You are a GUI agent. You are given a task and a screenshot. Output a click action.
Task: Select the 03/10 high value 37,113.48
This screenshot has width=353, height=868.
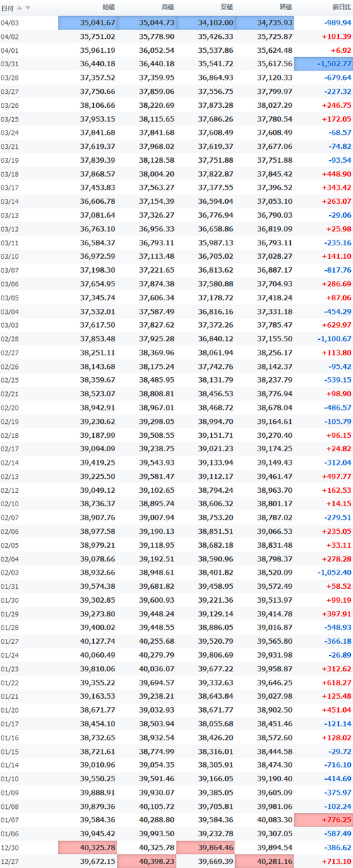tap(157, 257)
